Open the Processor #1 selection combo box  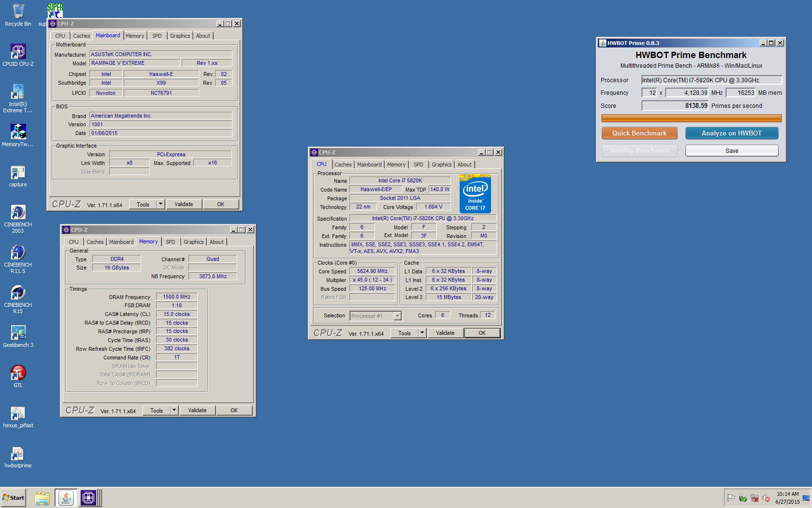pos(376,316)
